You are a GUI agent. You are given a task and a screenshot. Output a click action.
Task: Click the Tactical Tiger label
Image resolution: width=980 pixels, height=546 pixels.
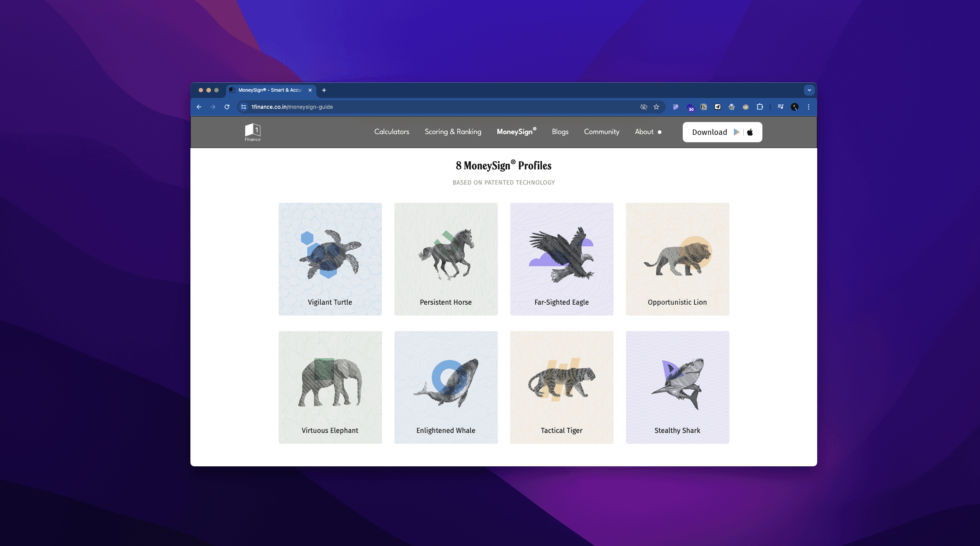tap(562, 431)
